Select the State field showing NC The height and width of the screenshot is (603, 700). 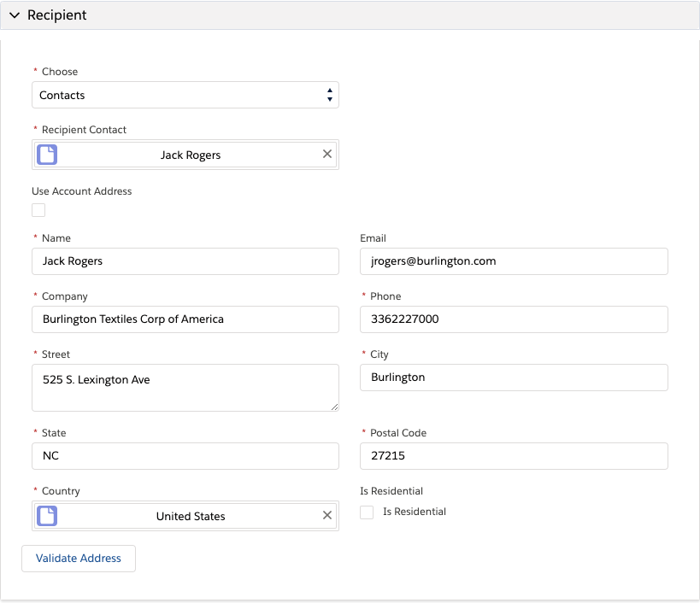[185, 456]
